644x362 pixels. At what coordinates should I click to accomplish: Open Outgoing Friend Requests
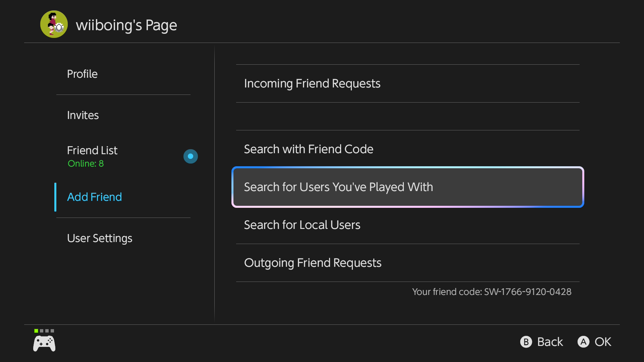click(408, 263)
